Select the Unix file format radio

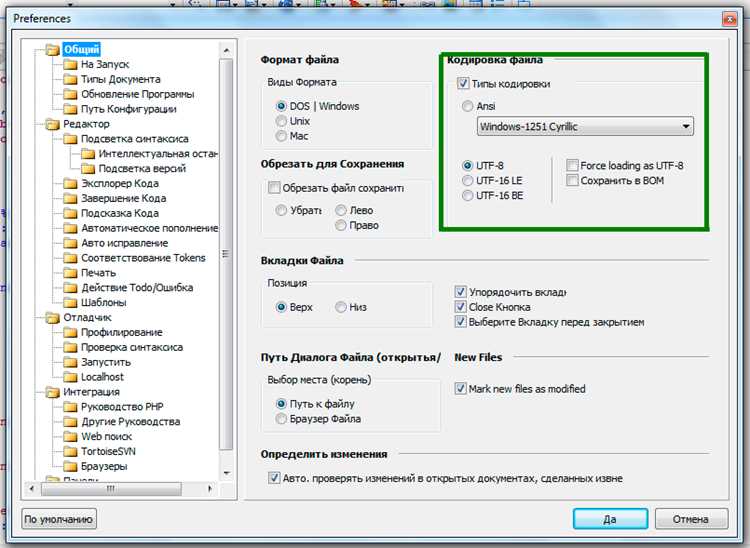pyautogui.click(x=281, y=121)
